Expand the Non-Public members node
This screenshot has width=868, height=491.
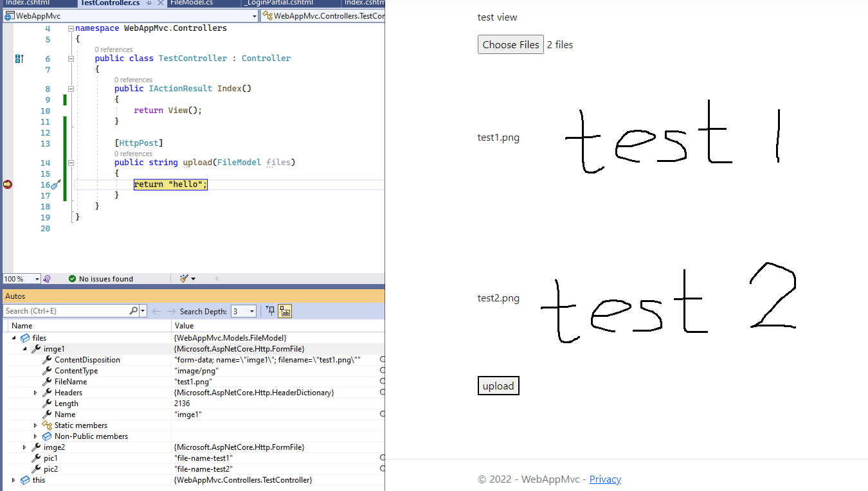[36, 436]
